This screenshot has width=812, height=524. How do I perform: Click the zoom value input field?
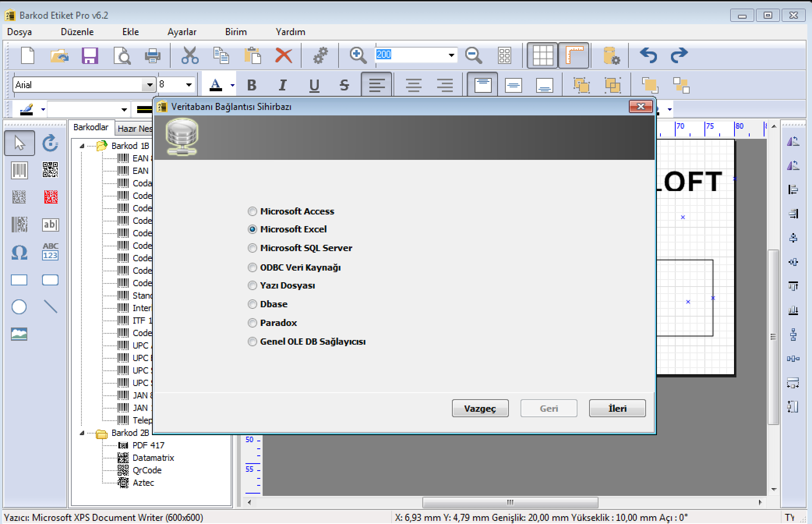point(410,55)
